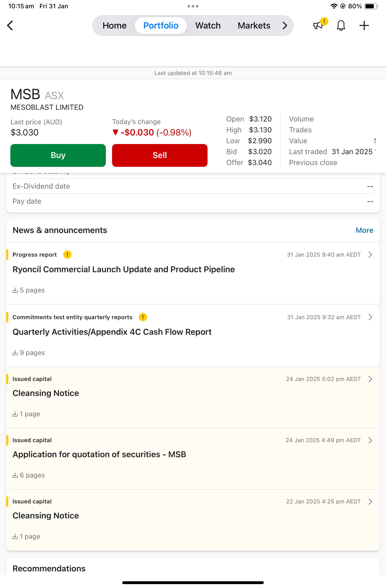Tap the Pay date row
The height and width of the screenshot is (588, 386).
[193, 201]
